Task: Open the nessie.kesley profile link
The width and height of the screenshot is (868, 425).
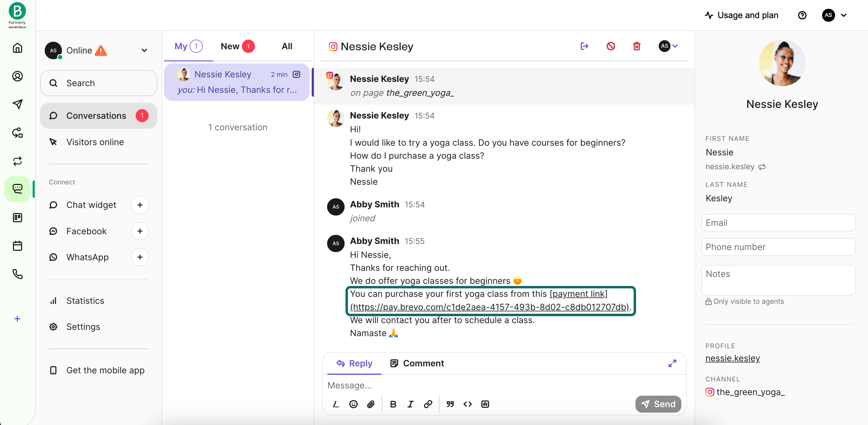Action: 732,358
